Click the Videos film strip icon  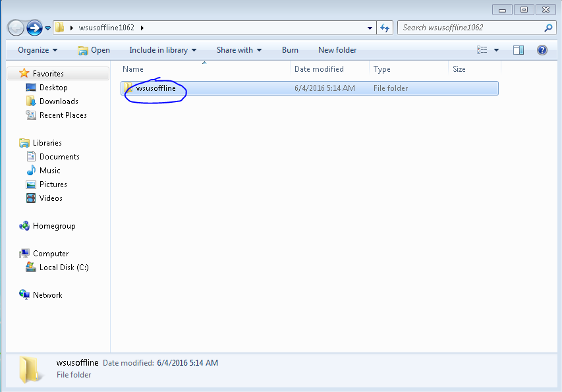pyautogui.click(x=31, y=198)
